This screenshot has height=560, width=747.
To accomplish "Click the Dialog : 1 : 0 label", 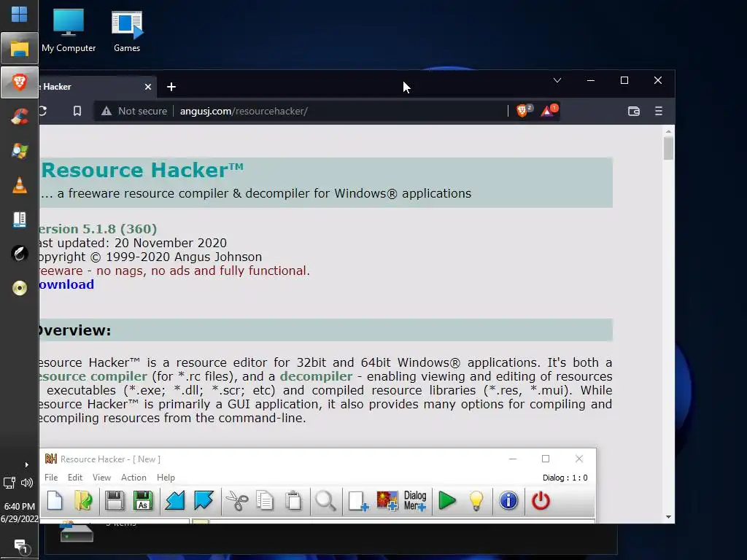I will [565, 478].
